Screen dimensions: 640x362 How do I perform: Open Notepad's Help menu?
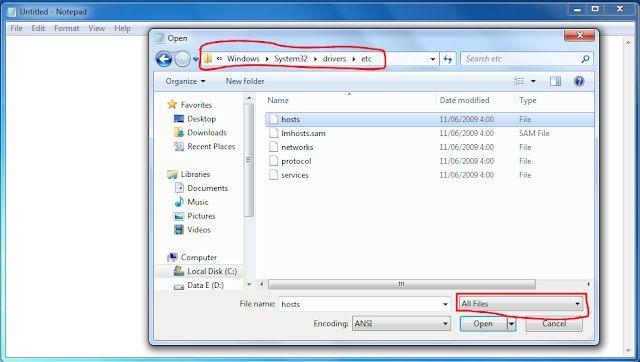[122, 28]
